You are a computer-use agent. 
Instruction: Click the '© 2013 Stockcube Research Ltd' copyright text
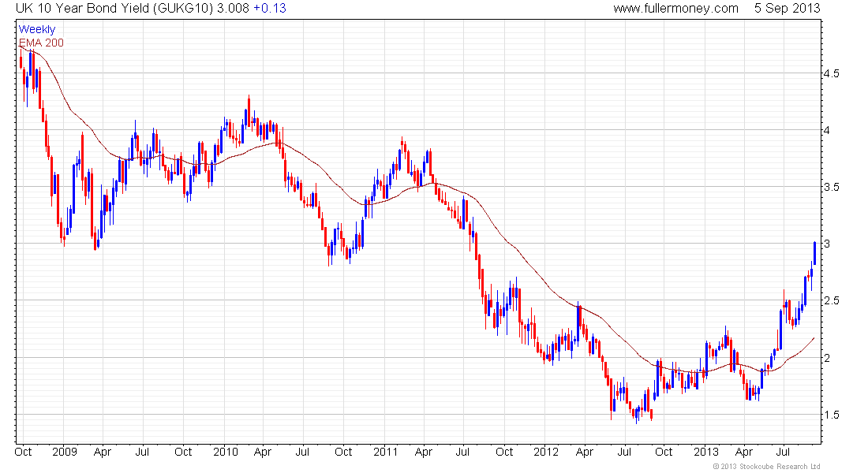tap(766, 467)
